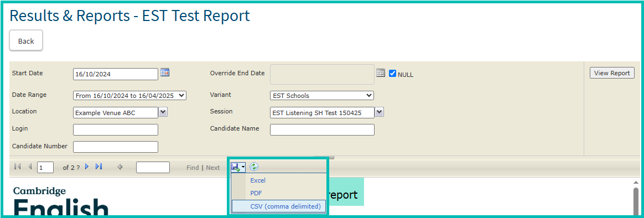Click the Override End Date disabled field
Viewport: 644px width, 218px height.
point(322,74)
